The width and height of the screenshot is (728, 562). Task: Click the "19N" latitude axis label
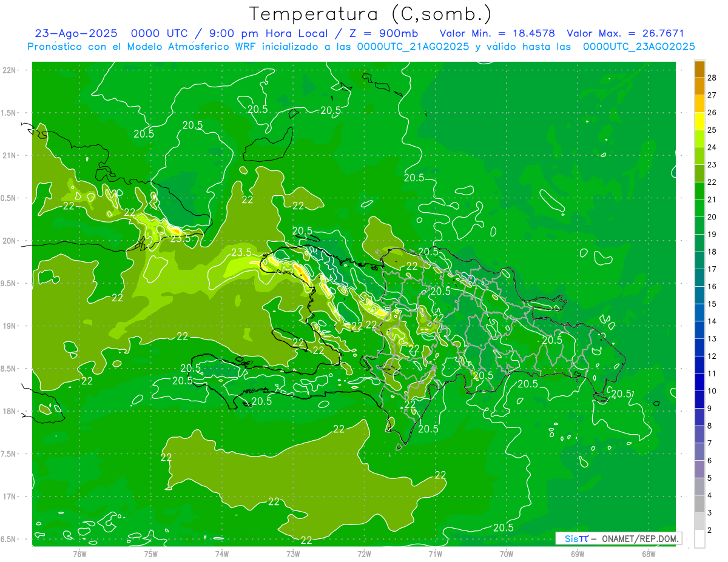click(x=10, y=326)
